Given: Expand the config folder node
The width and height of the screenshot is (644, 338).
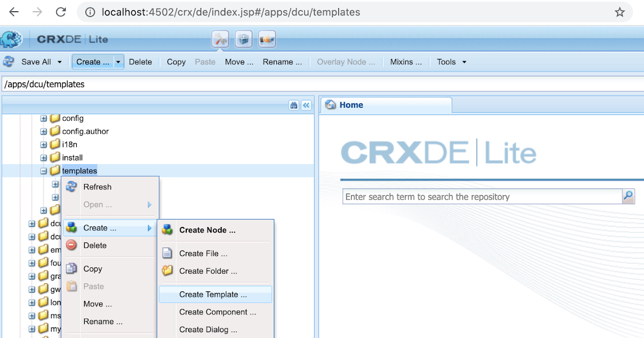Looking at the screenshot, I should click(43, 118).
